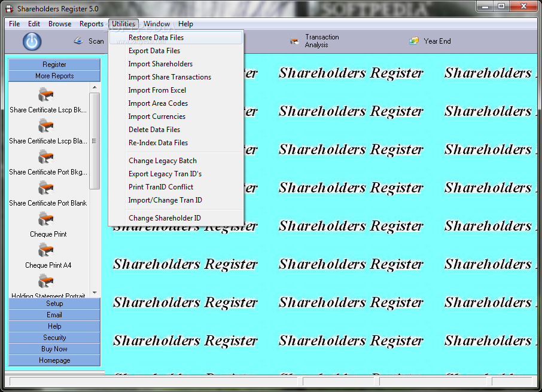The image size is (542, 392).
Task: Click the Transaction Analysis toolbar label
Action: (322, 41)
